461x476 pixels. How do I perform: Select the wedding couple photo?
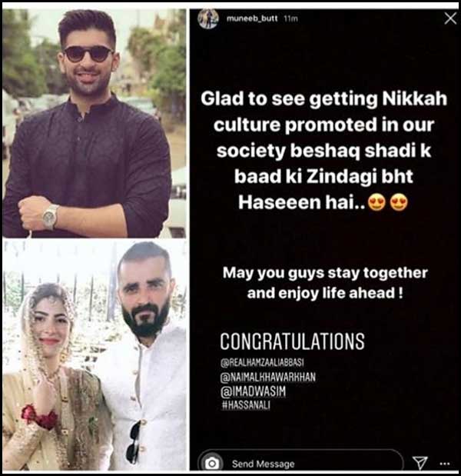(95, 355)
